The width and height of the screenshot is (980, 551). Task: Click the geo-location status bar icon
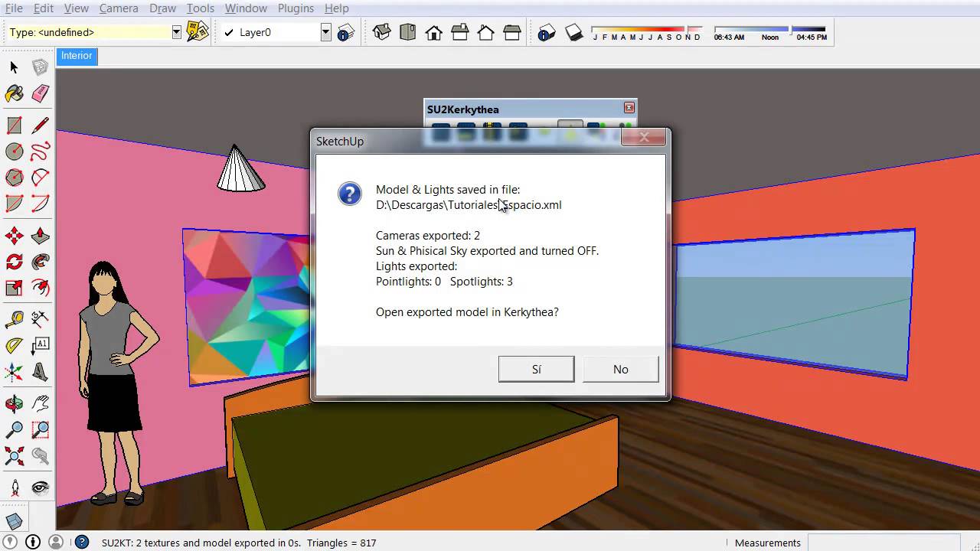click(10, 542)
